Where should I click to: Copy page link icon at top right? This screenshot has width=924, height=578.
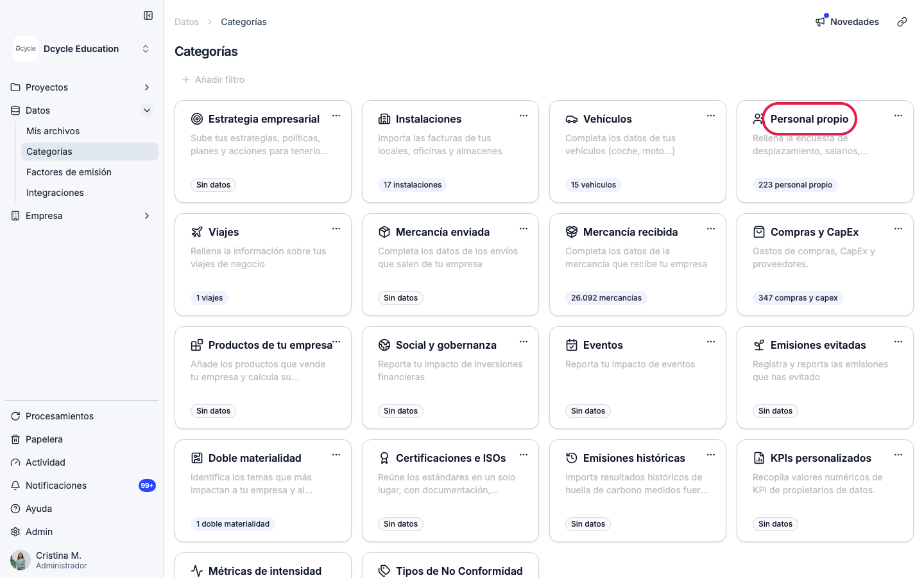pos(902,22)
